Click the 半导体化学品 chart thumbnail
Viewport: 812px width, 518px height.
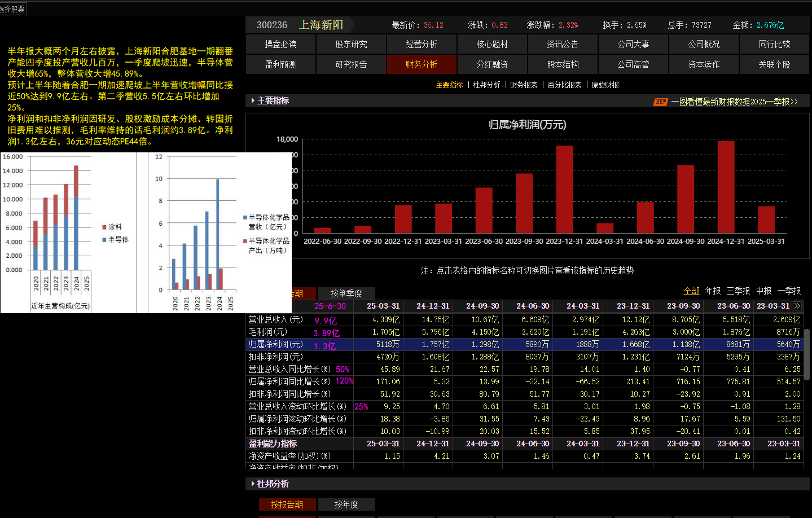coord(220,232)
